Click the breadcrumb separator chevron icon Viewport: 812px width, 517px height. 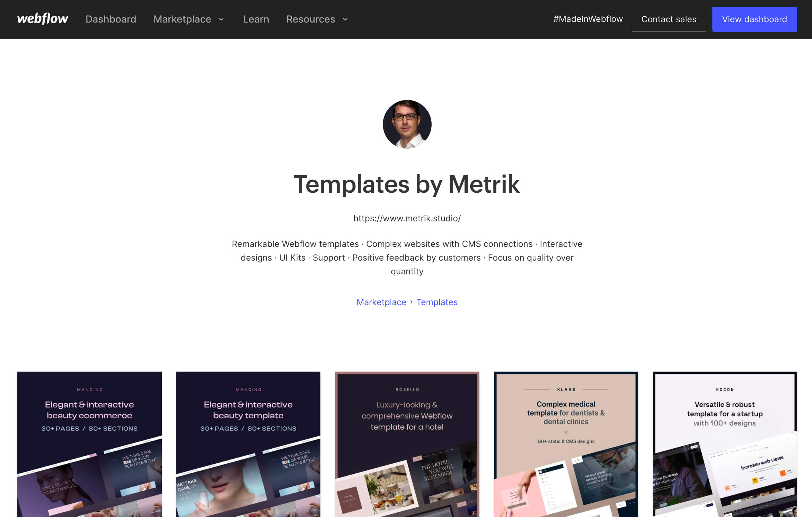(x=411, y=302)
